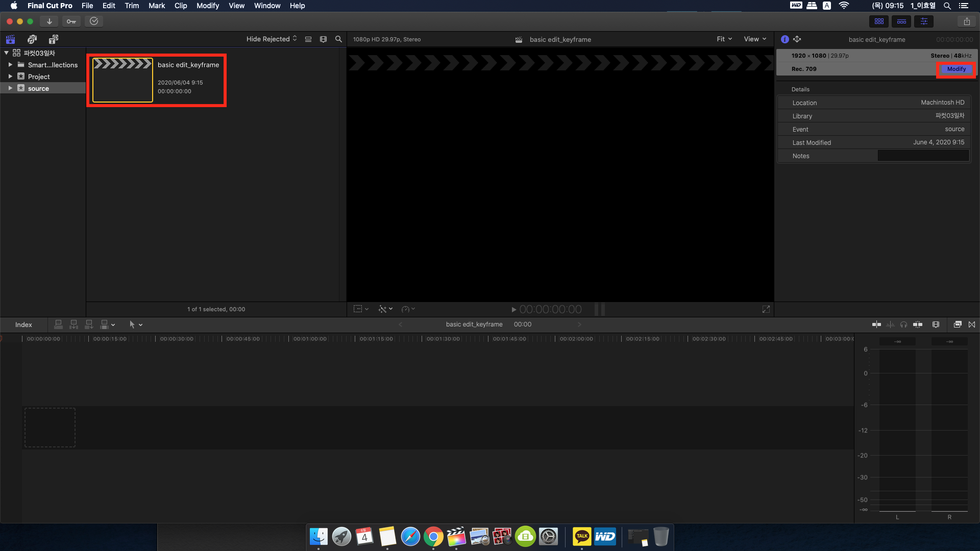Toggle timeline skimming
Screen dimensions: 980x551
coord(876,324)
